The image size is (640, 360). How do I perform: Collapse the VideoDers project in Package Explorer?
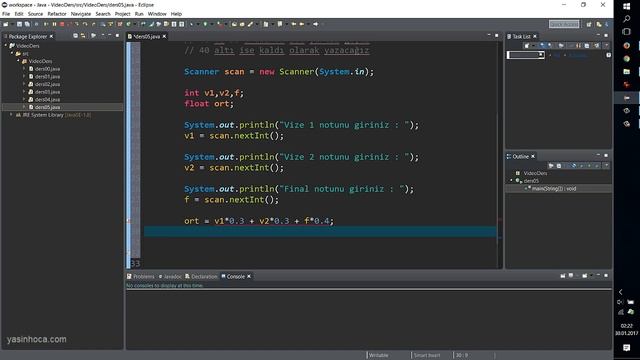[6, 45]
